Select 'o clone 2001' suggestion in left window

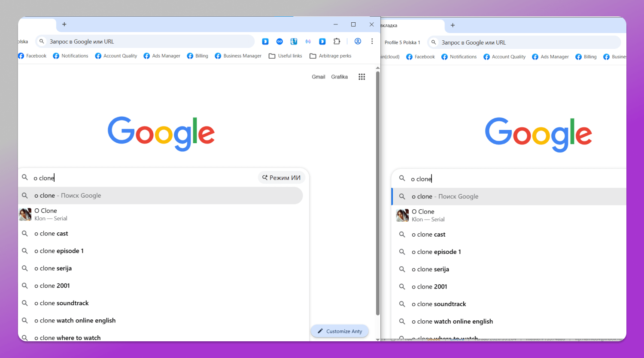pos(161,286)
